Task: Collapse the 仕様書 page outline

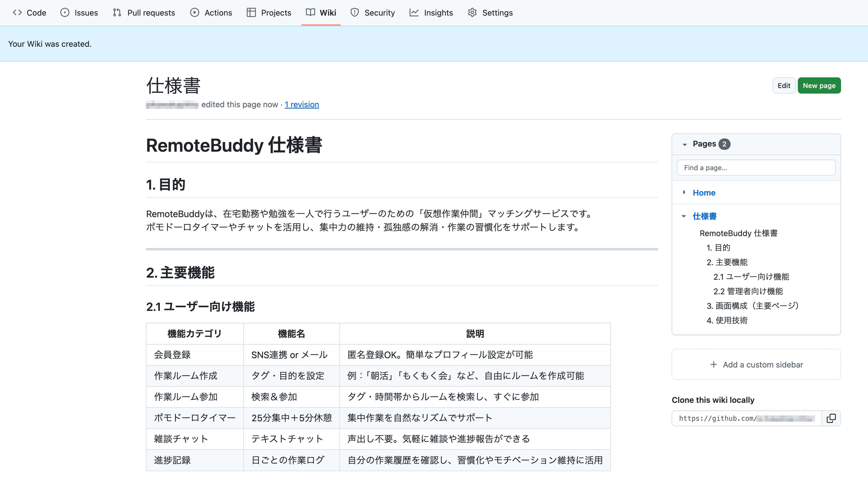Action: 684,216
